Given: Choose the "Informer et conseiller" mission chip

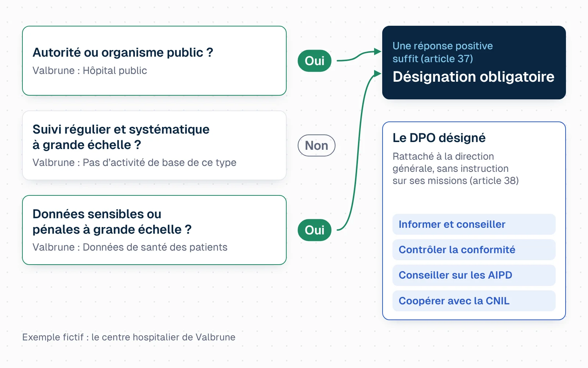Looking at the screenshot, I should click(474, 224).
